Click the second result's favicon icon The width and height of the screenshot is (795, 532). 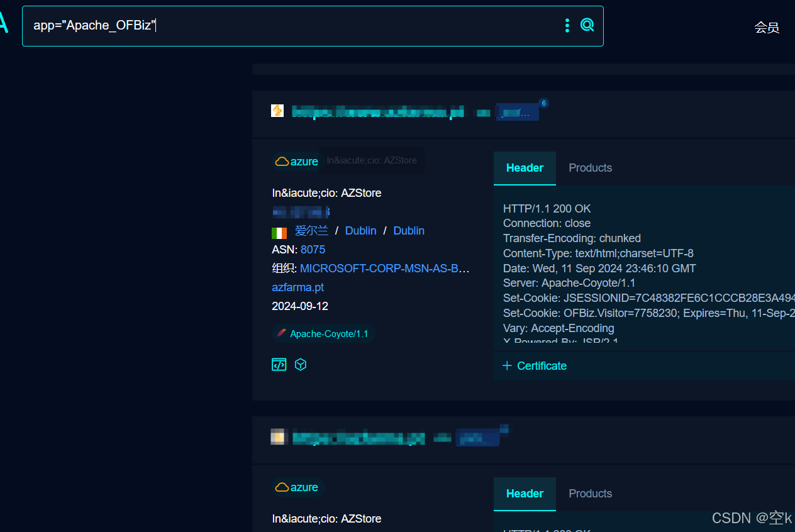[x=278, y=437]
